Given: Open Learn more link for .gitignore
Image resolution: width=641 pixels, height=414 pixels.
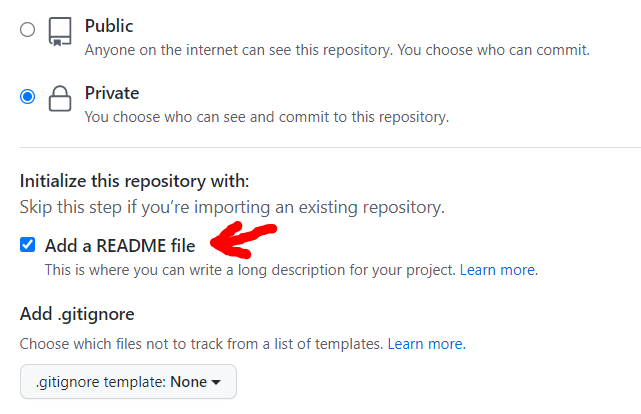Looking at the screenshot, I should click(426, 344).
